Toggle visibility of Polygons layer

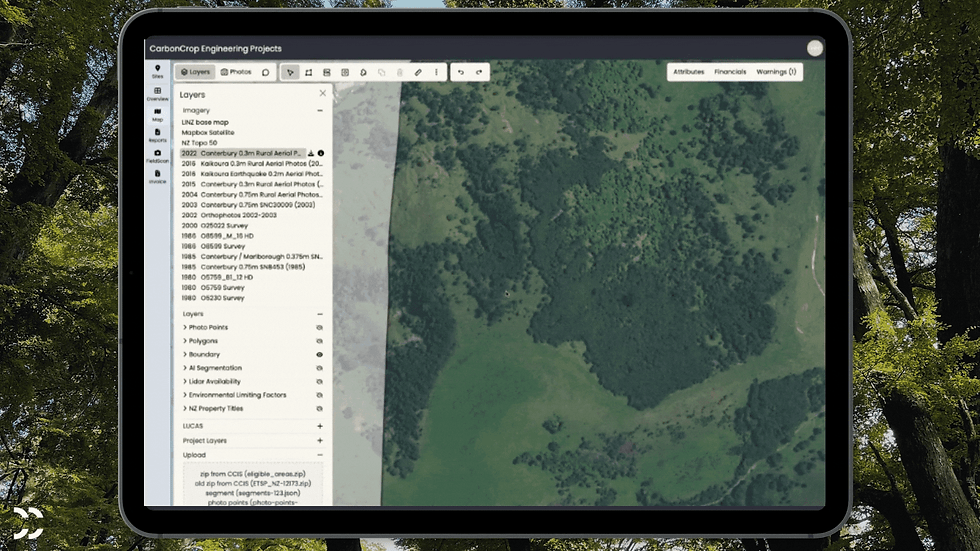click(319, 341)
